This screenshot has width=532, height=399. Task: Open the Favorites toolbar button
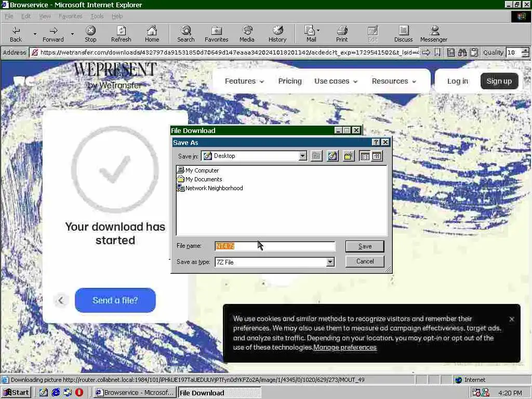click(216, 34)
